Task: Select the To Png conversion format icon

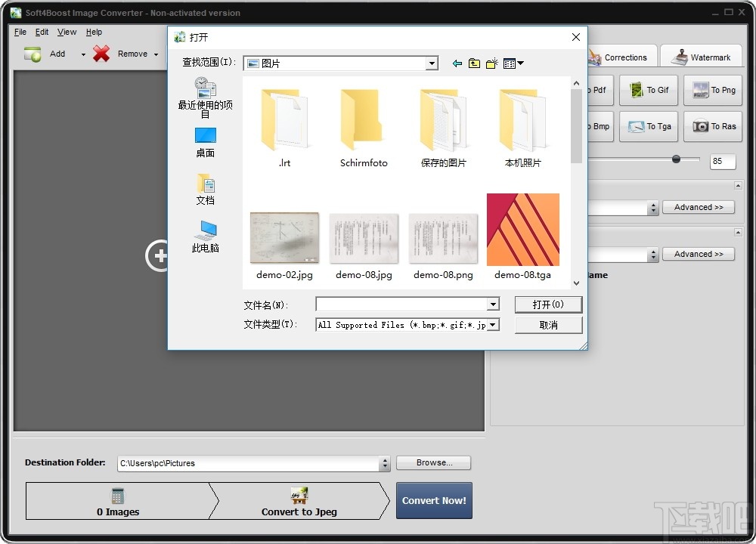Action: (712, 90)
